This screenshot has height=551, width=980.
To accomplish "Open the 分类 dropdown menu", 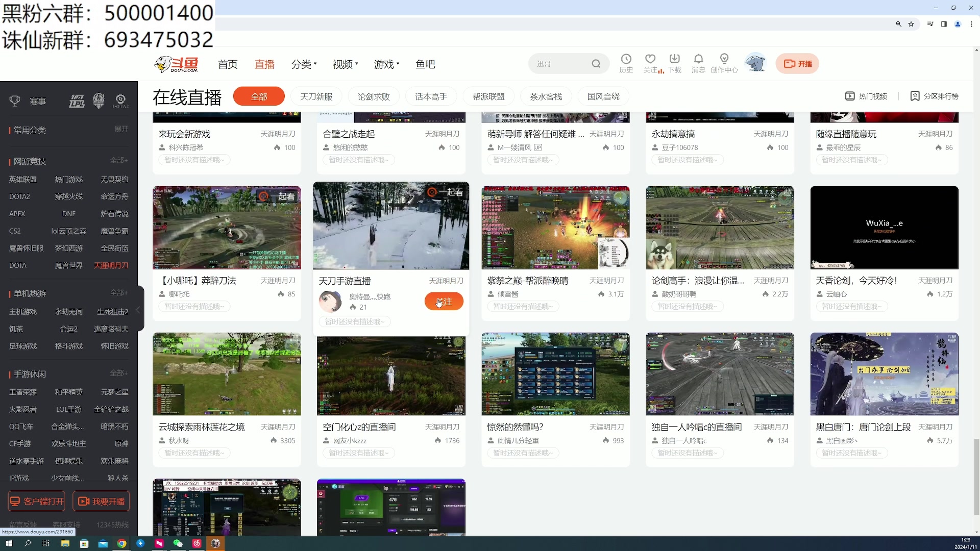I will (x=302, y=64).
